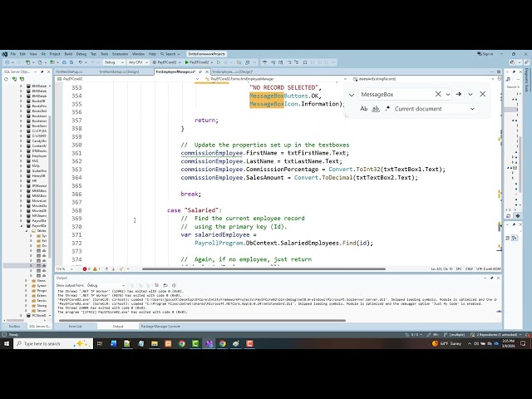
Task: Close the Find box panel
Action: [483, 94]
